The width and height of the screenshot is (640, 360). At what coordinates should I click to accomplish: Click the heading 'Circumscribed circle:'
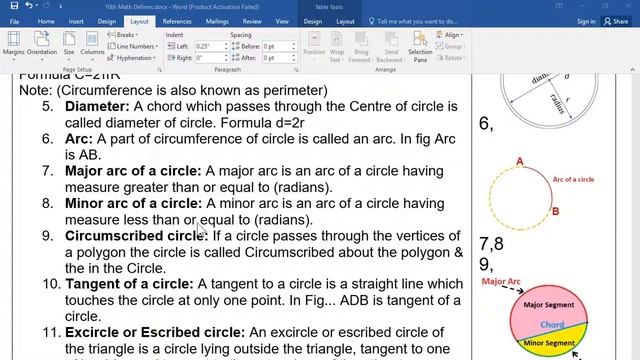tap(136, 236)
